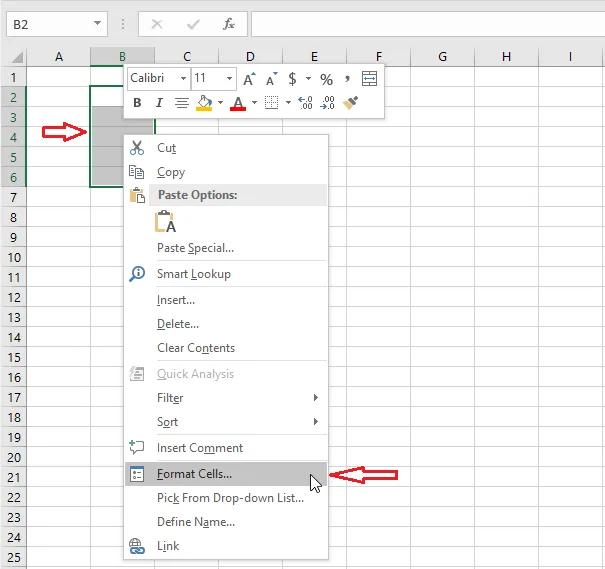
Task: Choose Pick From Drop-down List...
Action: pyautogui.click(x=226, y=498)
